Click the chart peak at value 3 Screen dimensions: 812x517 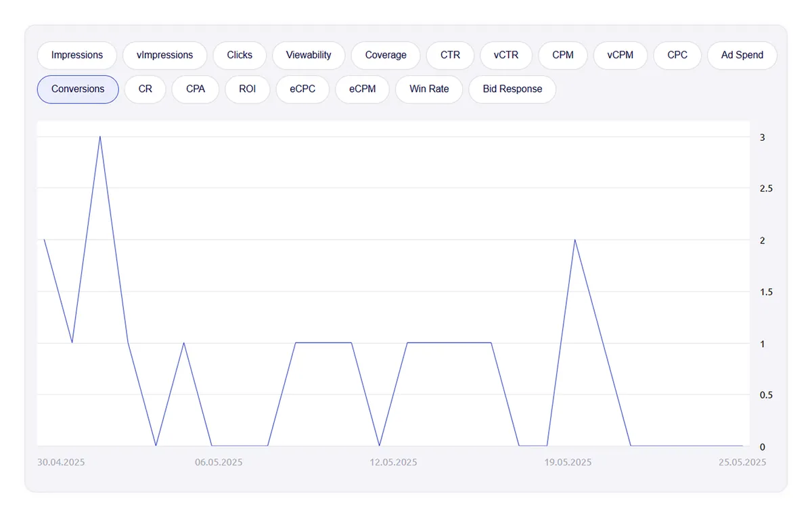100,137
